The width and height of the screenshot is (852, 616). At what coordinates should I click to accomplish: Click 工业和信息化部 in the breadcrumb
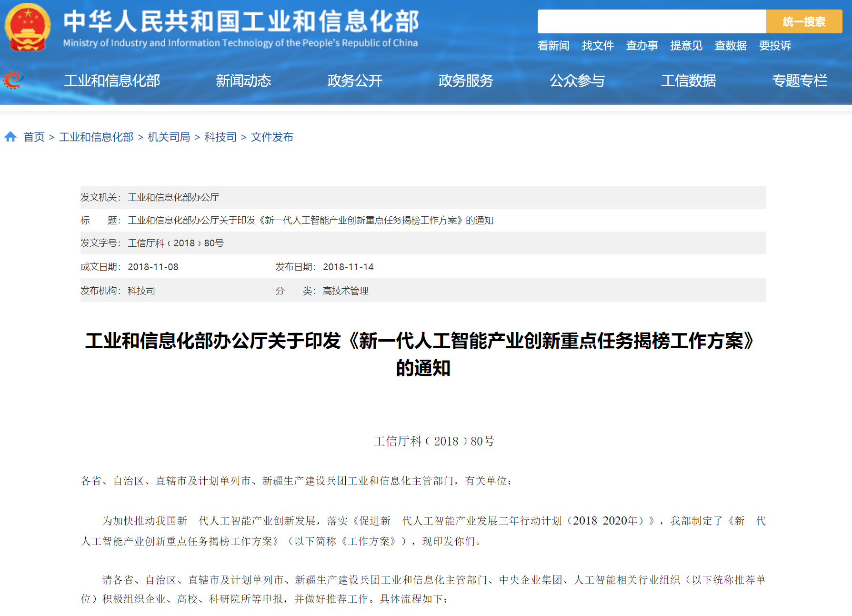96,137
